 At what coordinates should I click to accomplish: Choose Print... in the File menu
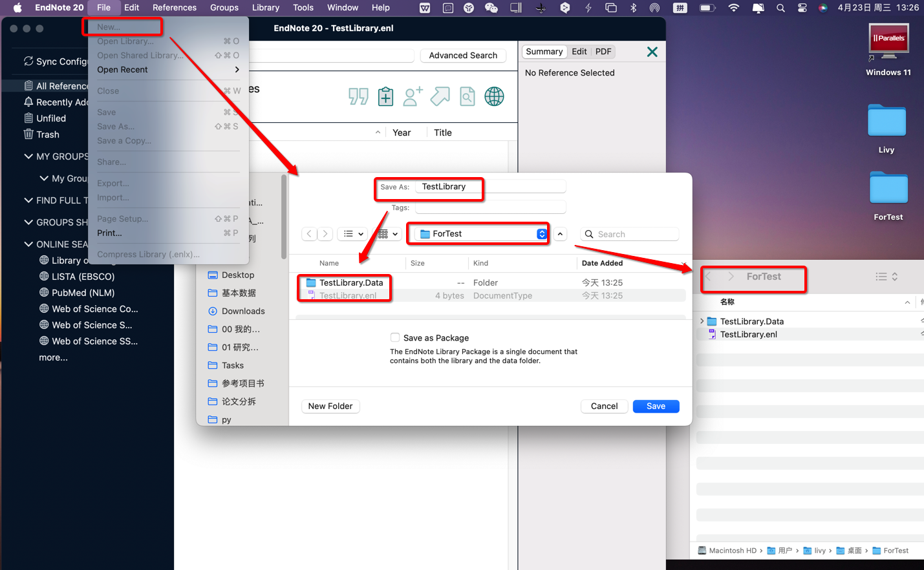168,233
